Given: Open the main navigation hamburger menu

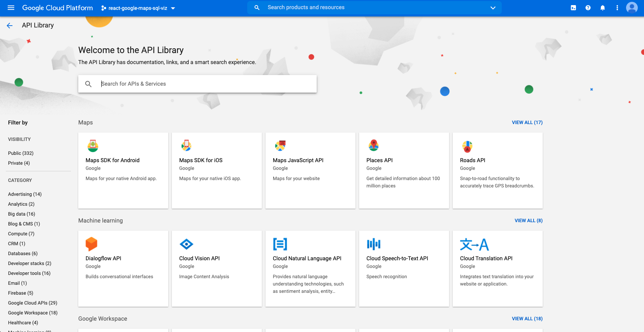Looking at the screenshot, I should [11, 8].
